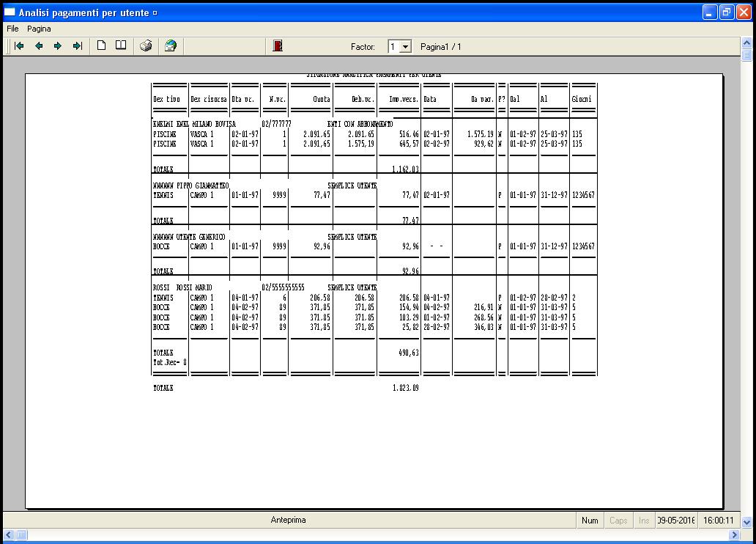Screen dimensions: 756x544
Task: Click the grand total 1.823,09
Action: click(x=406, y=388)
